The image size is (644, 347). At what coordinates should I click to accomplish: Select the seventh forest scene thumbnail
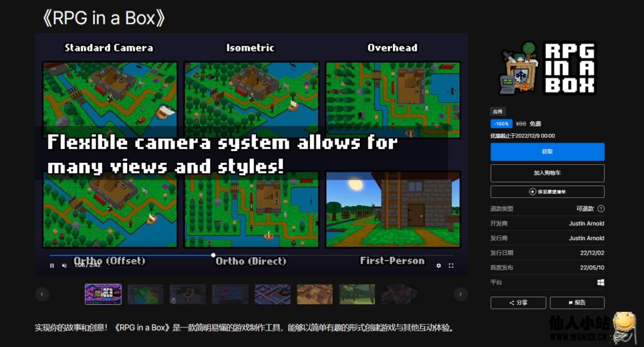point(357,294)
